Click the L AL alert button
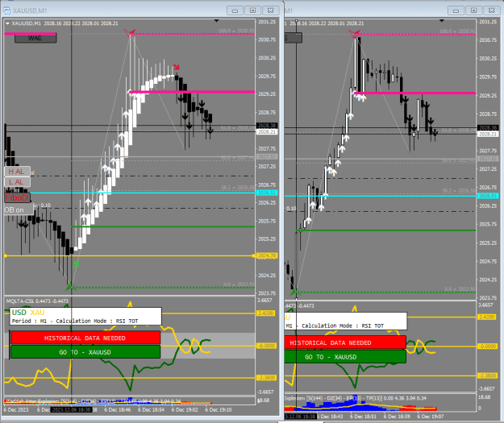The width and height of the screenshot is (504, 423). 17,182
